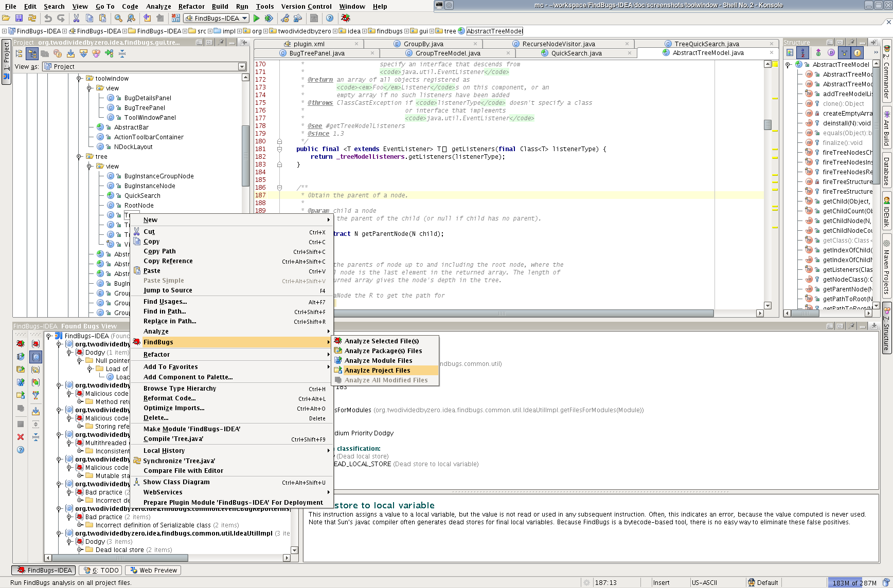Click the Save All floppy disk icon
Screen dimensions: 893x588
(x=19, y=19)
